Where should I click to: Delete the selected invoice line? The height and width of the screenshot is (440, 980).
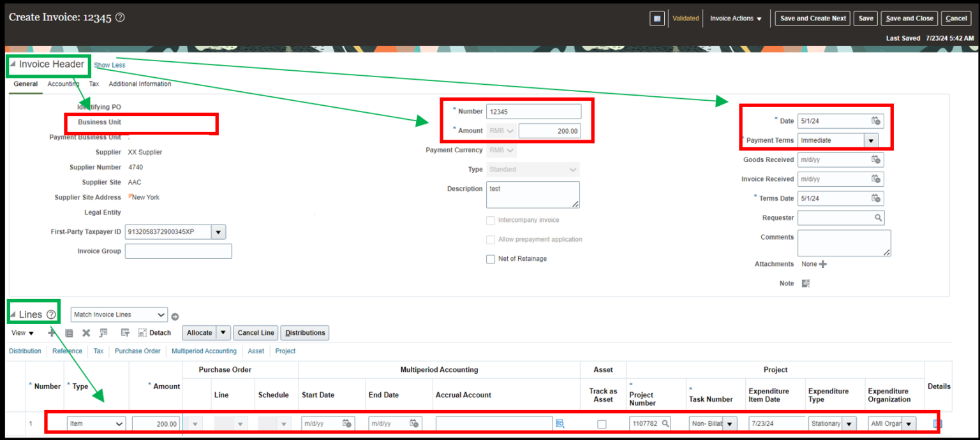[86, 332]
